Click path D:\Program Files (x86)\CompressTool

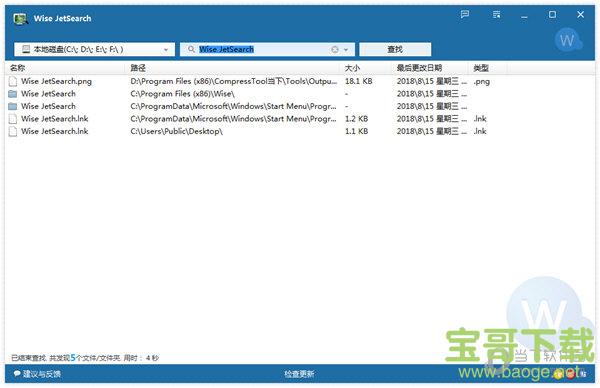pyautogui.click(x=234, y=81)
